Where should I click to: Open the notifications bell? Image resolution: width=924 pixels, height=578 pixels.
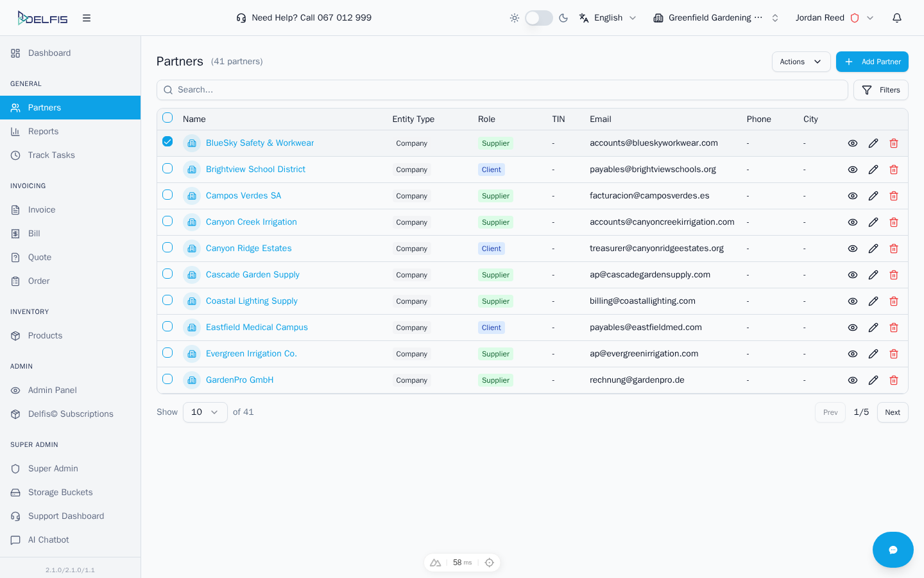[x=897, y=18]
